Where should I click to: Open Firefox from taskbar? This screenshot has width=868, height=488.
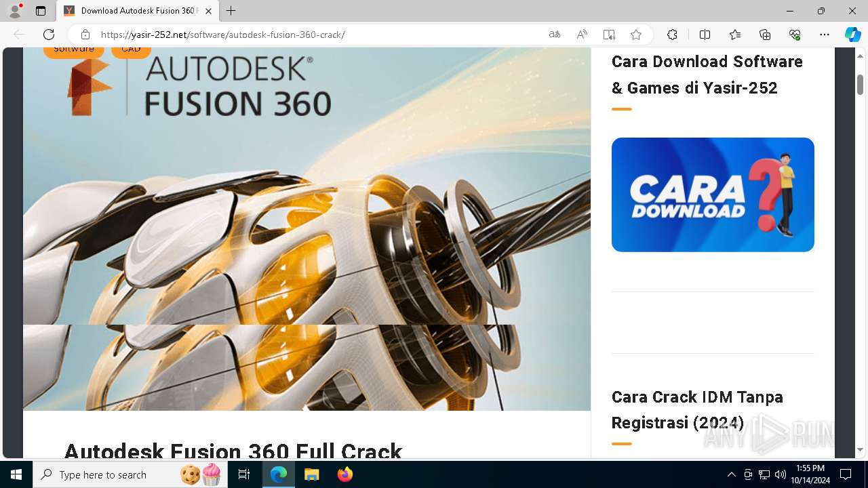tap(345, 474)
